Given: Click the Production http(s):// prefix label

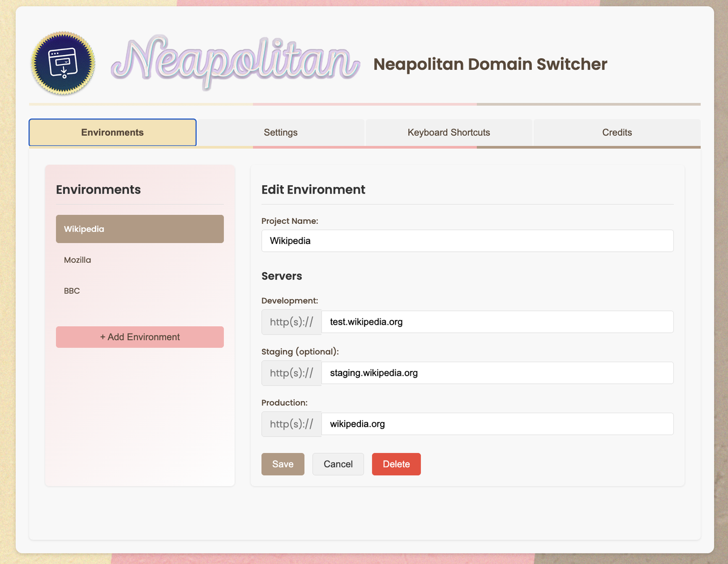Looking at the screenshot, I should click(x=292, y=424).
